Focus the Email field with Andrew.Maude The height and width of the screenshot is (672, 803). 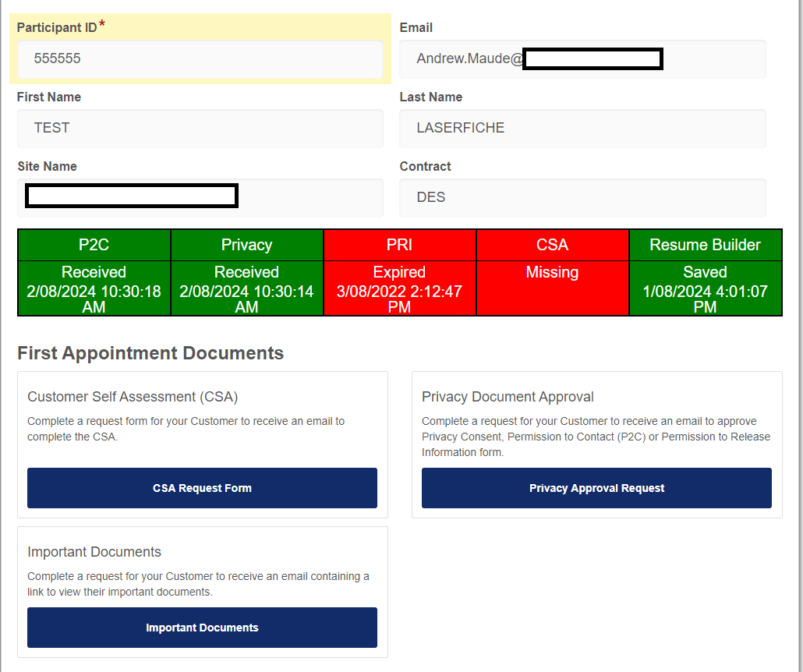pos(582,59)
